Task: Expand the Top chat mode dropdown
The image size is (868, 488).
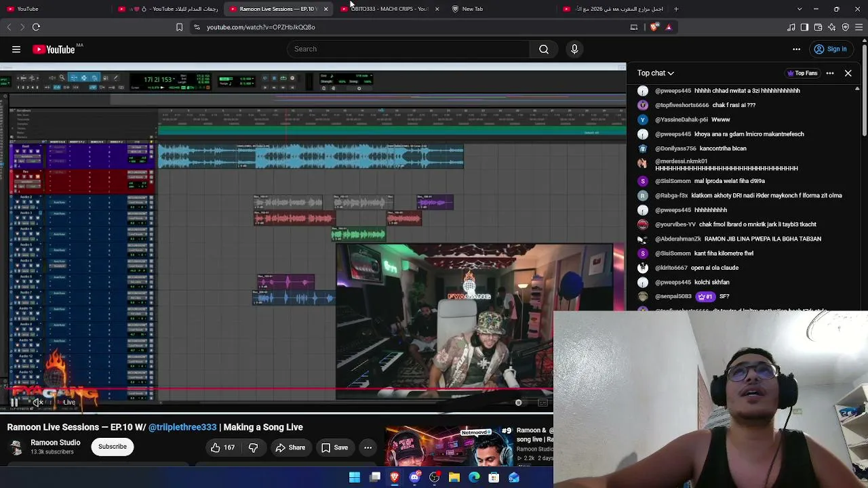Action: coord(655,73)
